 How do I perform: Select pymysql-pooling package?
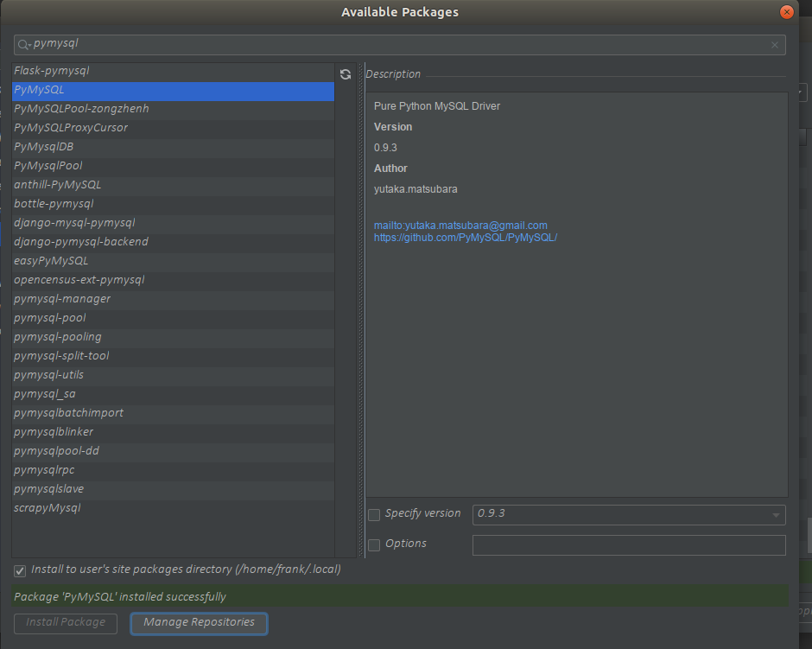pyautogui.click(x=173, y=339)
